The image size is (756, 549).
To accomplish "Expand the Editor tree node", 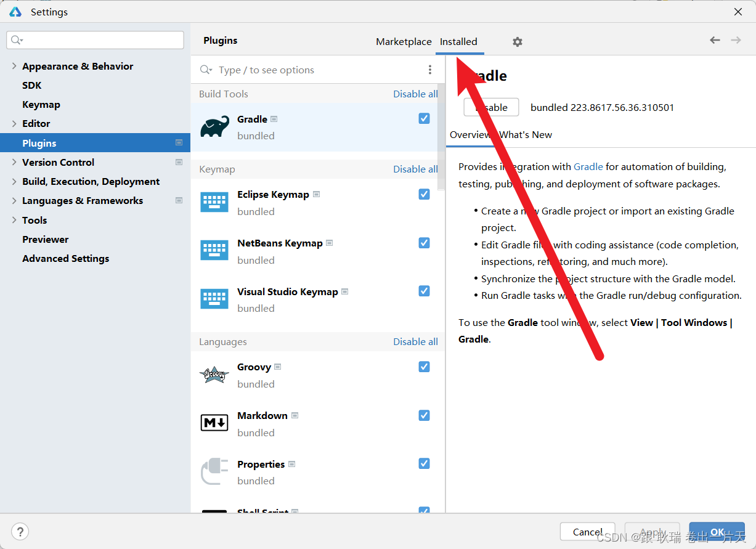I will 14,123.
